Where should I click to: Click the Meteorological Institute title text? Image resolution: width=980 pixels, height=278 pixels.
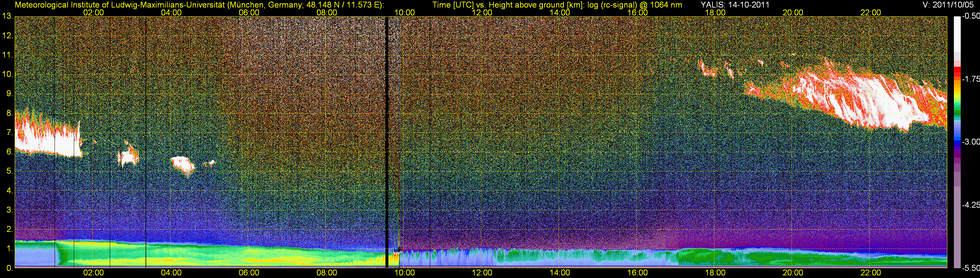tap(199, 5)
